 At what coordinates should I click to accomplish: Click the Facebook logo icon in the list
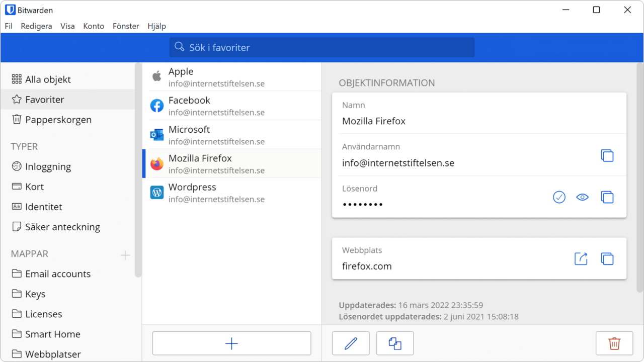[x=157, y=106]
